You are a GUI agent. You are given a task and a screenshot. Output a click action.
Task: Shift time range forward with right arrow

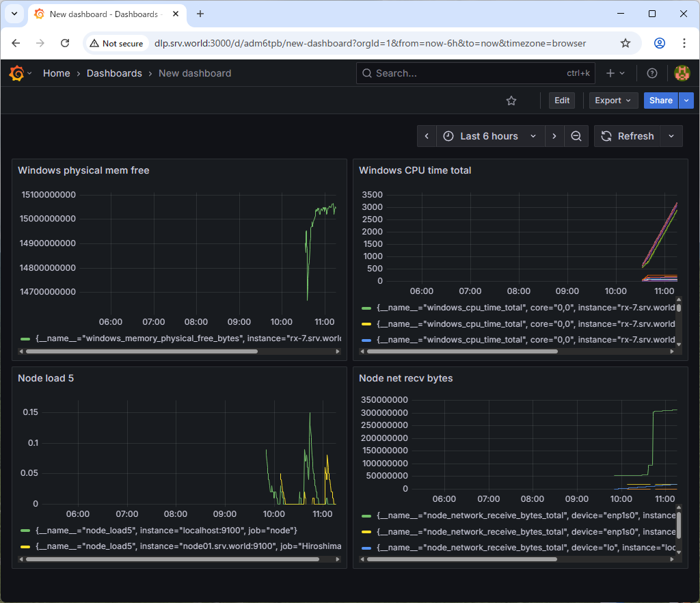point(554,136)
